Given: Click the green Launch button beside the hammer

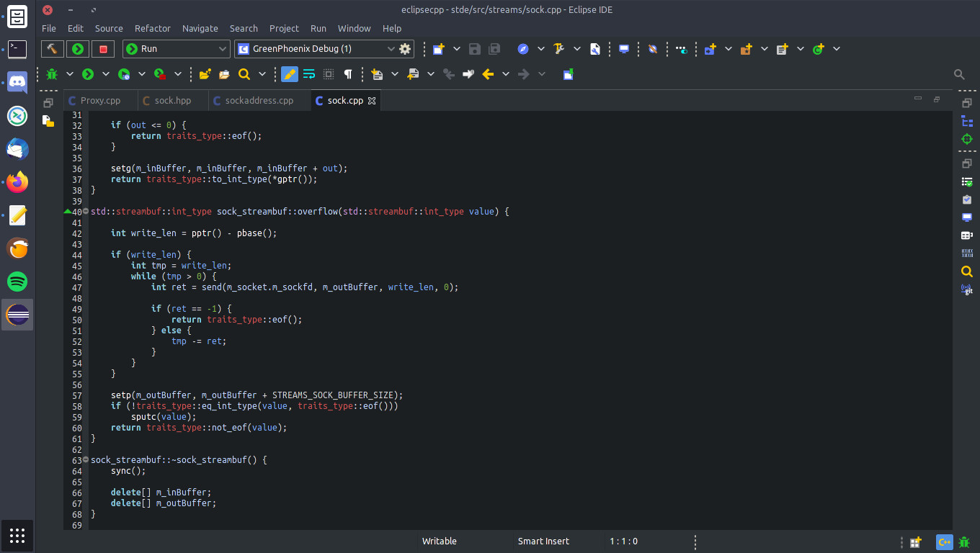Looking at the screenshot, I should coord(78,49).
